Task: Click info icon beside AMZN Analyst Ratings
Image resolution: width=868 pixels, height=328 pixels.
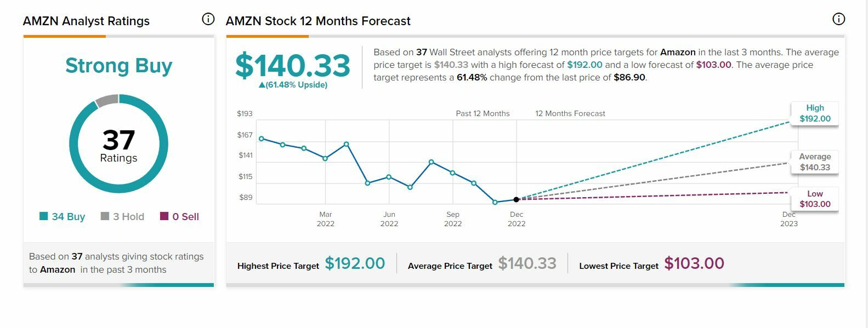Action: click(208, 19)
